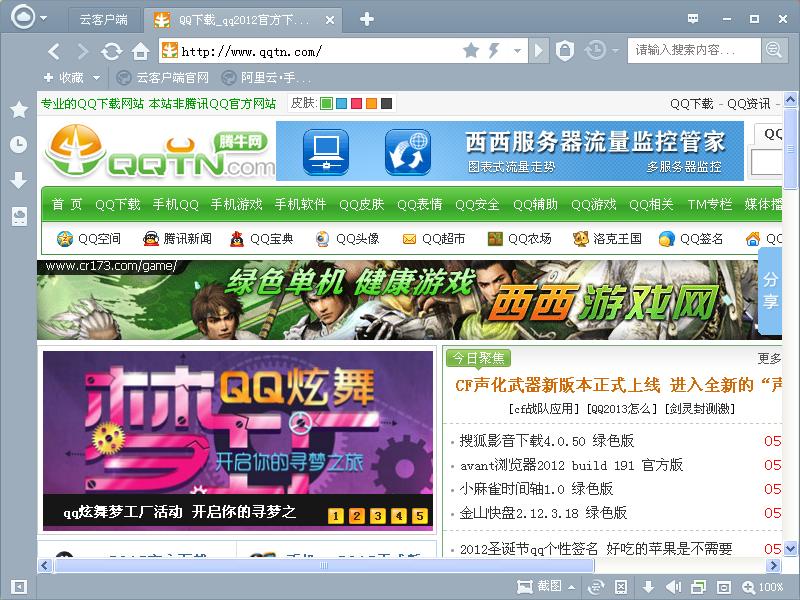Expand the screenshot options arrow
The height and width of the screenshot is (600, 800).
(571, 587)
